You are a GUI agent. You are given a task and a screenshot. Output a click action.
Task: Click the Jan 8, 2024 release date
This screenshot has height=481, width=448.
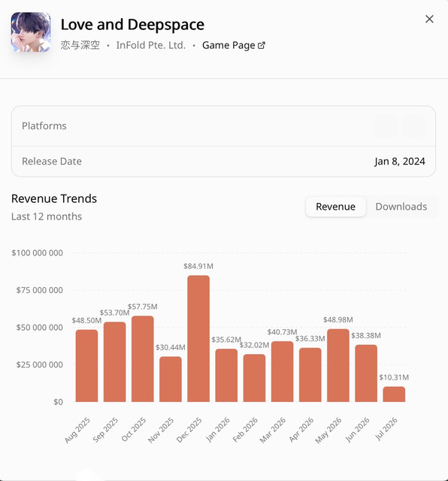tap(400, 162)
